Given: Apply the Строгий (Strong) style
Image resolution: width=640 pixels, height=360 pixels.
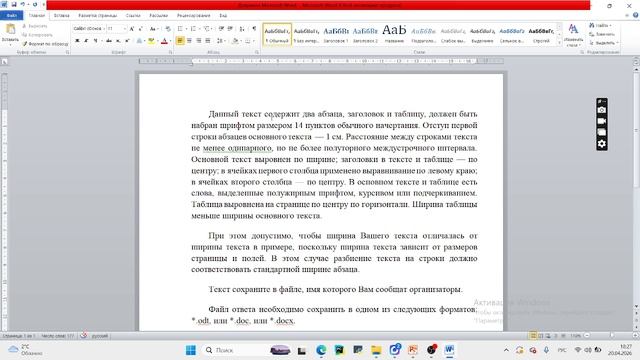Looking at the screenshot, I should [x=541, y=34].
